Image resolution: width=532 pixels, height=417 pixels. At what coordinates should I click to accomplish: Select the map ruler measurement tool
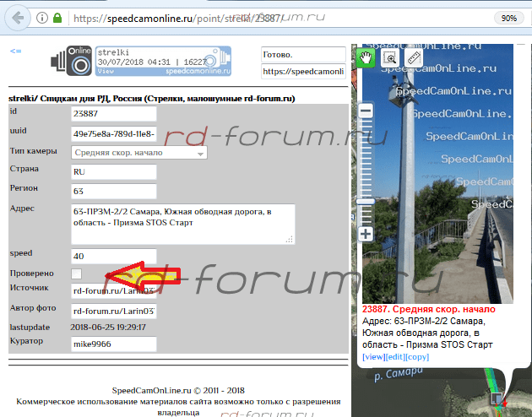413,57
